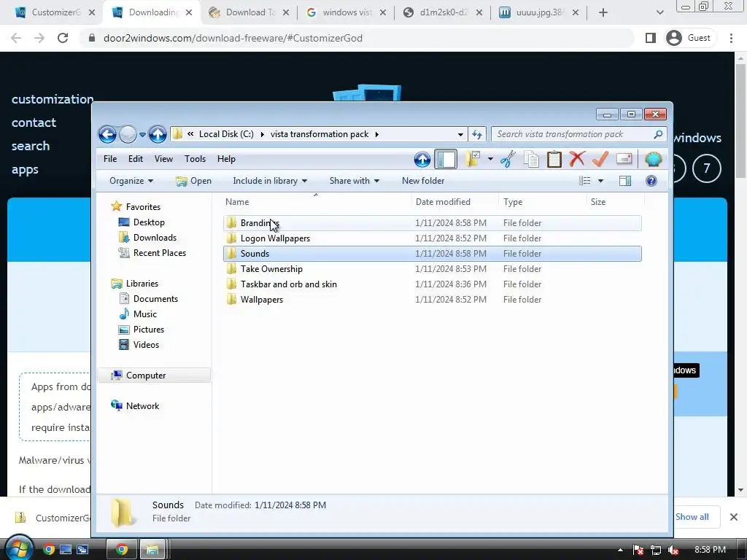
Task: Open the View menu
Action: 163,159
